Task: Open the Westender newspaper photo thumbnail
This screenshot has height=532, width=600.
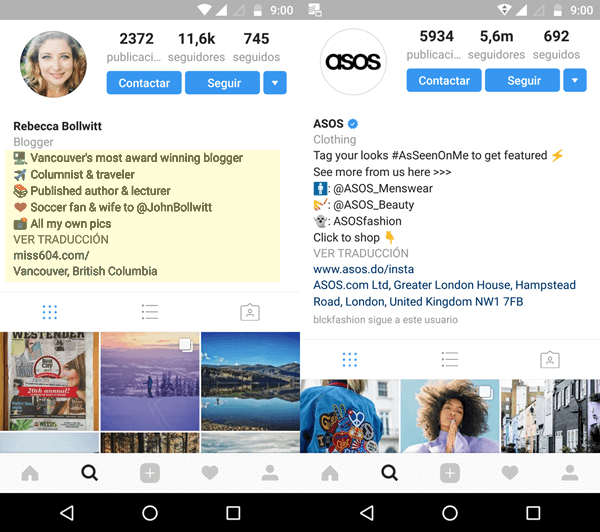Action: click(49, 381)
